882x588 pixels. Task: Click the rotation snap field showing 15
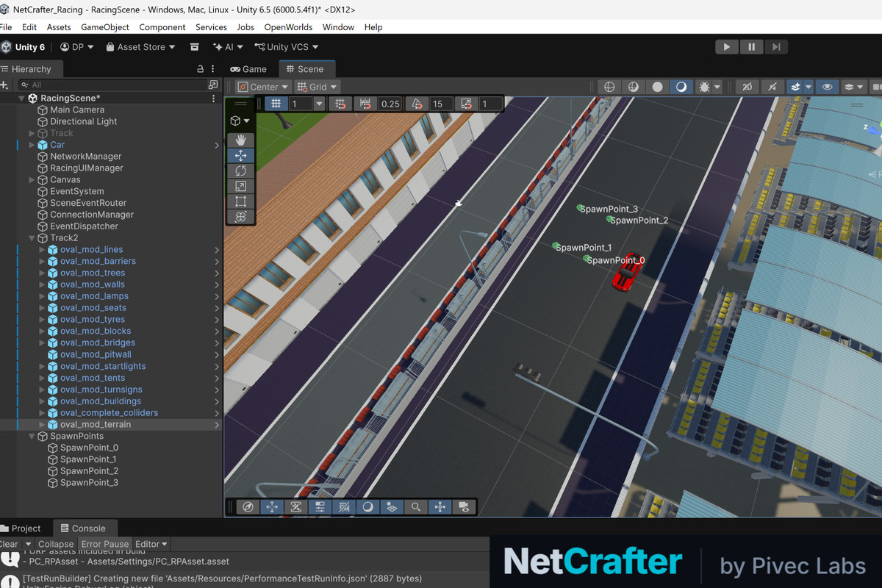point(441,104)
